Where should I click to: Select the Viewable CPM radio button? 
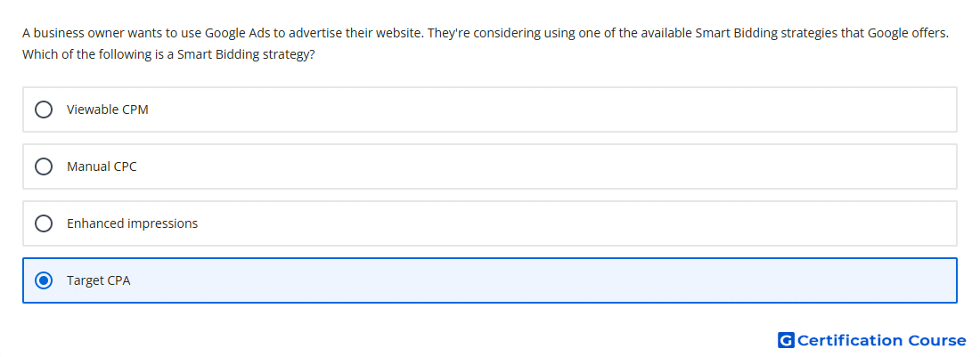click(x=44, y=110)
